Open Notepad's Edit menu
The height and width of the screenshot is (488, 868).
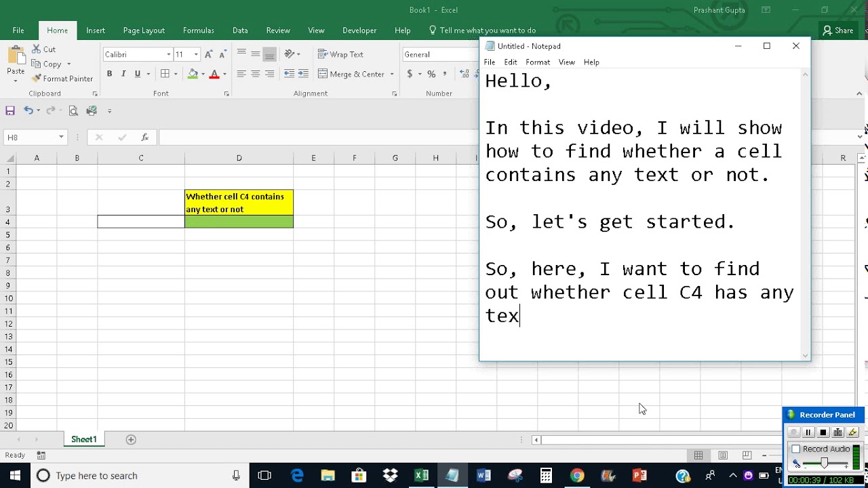(x=511, y=62)
